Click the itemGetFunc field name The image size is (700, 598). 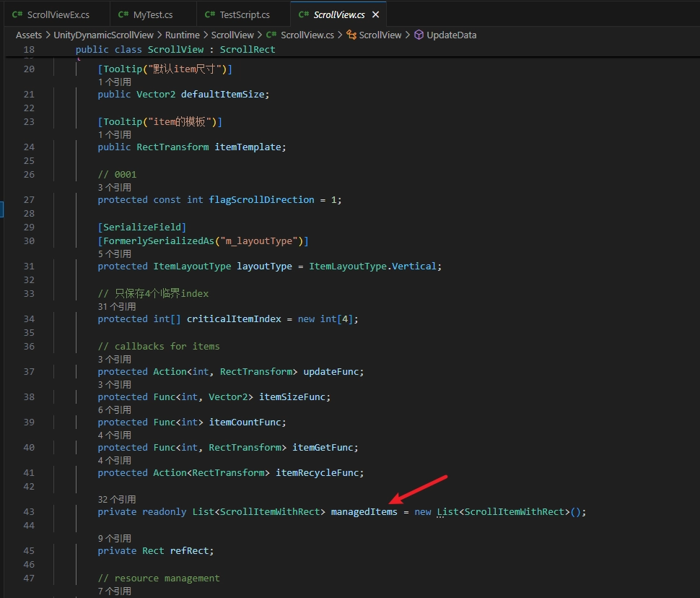323,447
